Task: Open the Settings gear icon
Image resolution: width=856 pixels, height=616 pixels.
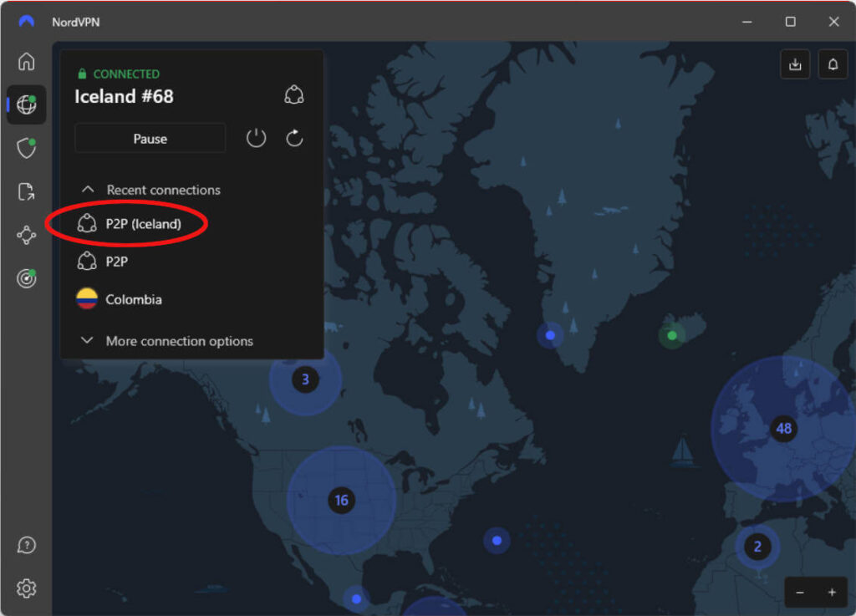Action: pyautogui.click(x=26, y=588)
